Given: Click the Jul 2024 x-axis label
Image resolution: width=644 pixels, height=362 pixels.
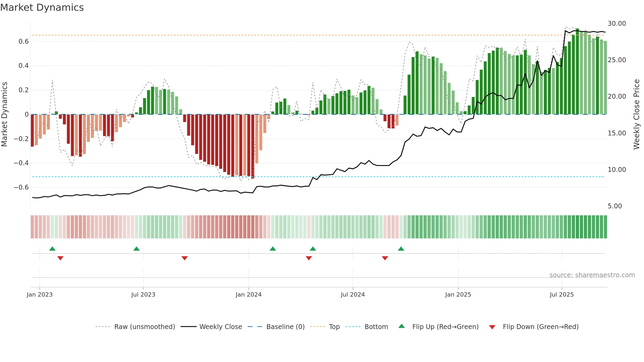Looking at the screenshot, I should coord(353,294).
